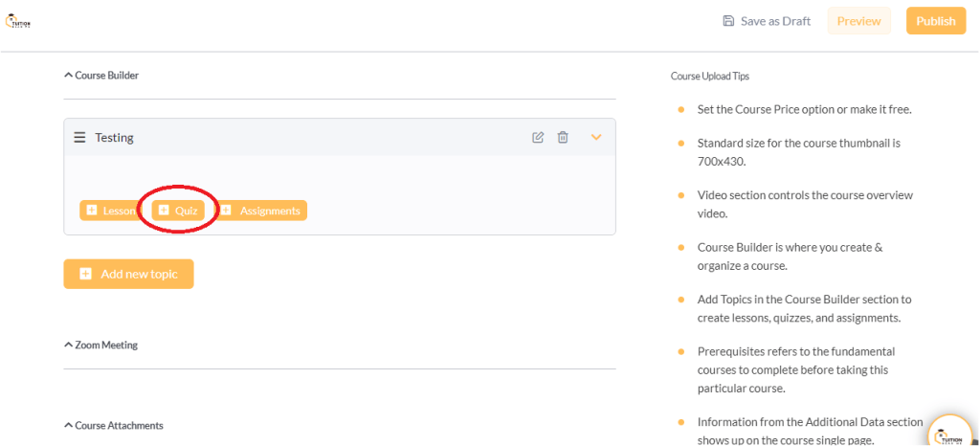Image resolution: width=980 pixels, height=446 pixels.
Task: Add a Quiz to the Testing topic
Action: 178,211
